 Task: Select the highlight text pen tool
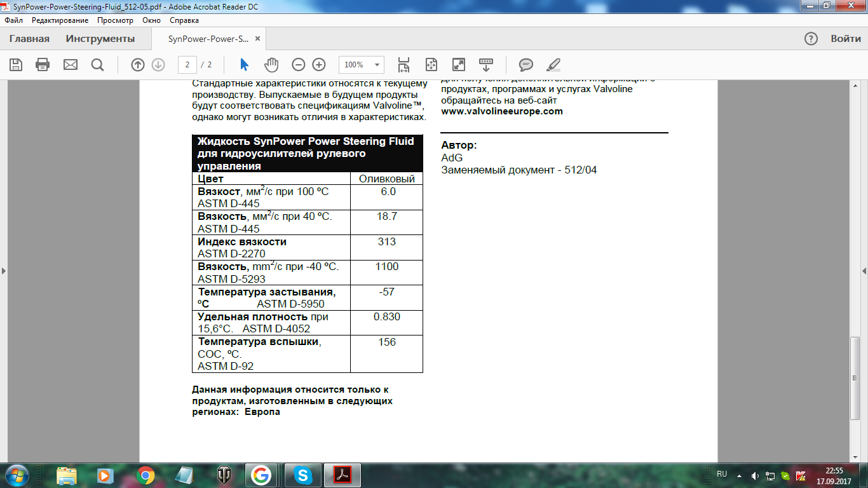[553, 65]
